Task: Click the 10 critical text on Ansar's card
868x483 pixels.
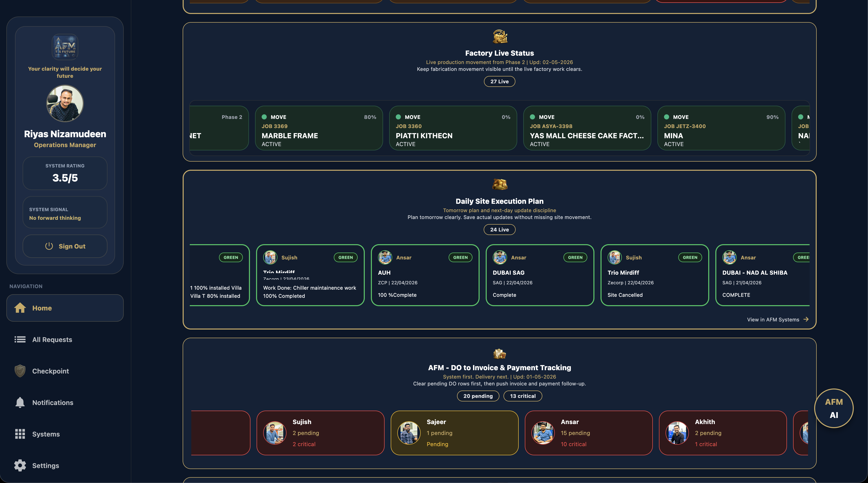Action: point(574,444)
